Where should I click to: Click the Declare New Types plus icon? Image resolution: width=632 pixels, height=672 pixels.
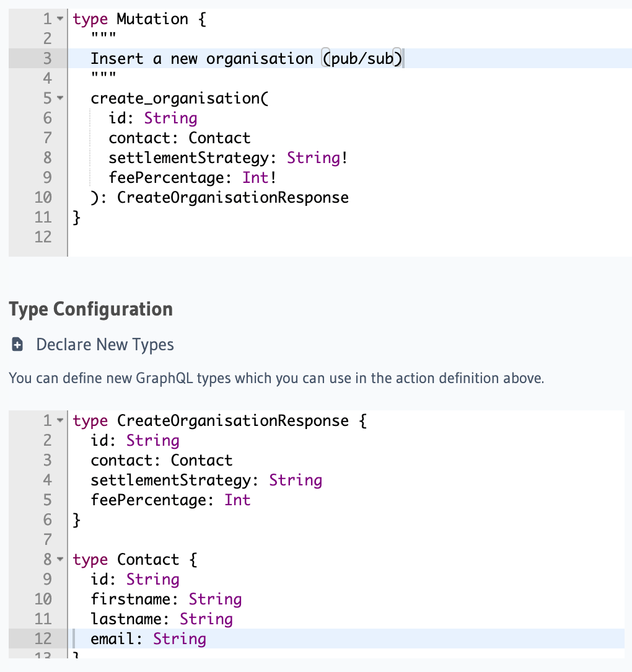click(x=17, y=344)
